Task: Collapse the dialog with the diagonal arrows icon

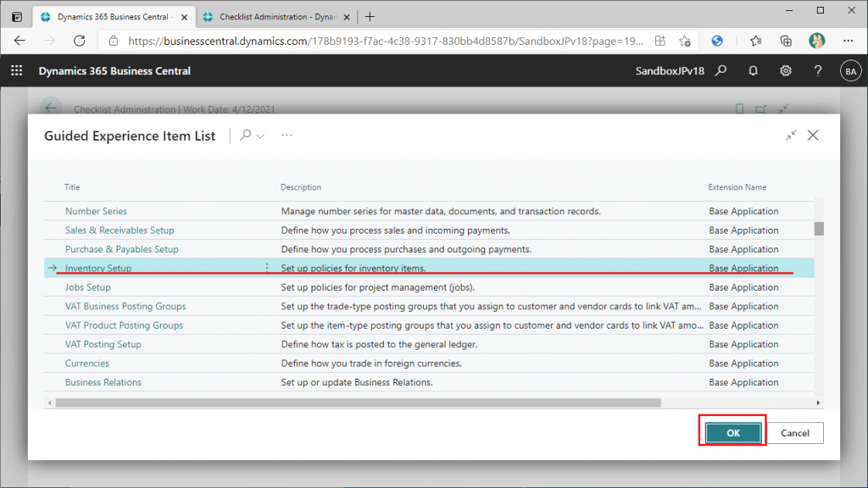Action: tap(791, 135)
